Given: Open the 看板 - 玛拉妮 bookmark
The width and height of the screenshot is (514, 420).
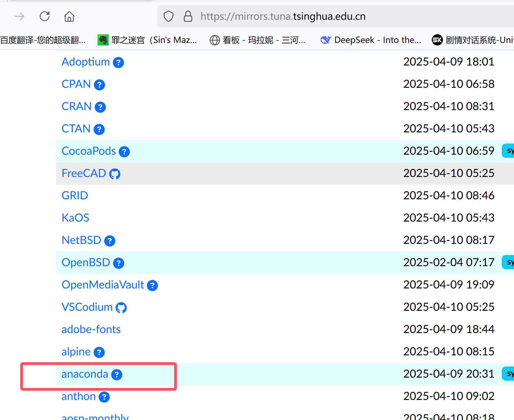Looking at the screenshot, I should click(x=257, y=40).
